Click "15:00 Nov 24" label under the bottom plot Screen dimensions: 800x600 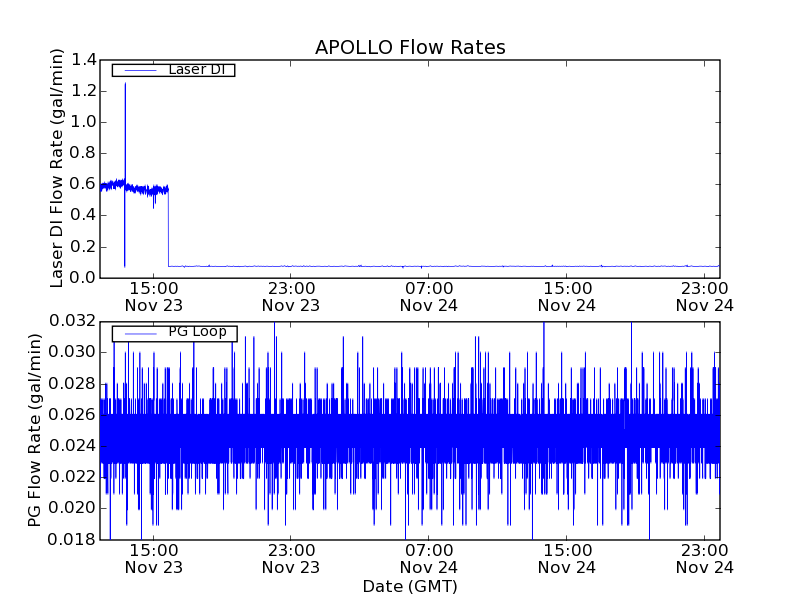click(x=567, y=558)
